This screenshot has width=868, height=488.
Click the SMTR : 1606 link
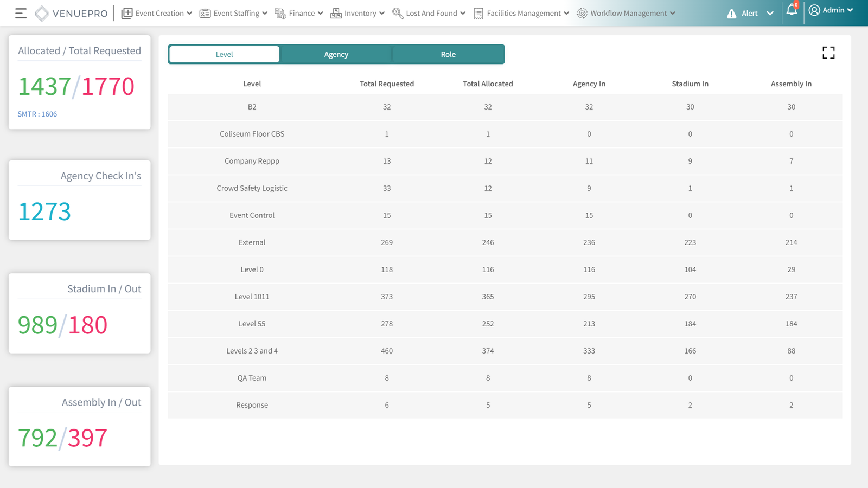37,114
